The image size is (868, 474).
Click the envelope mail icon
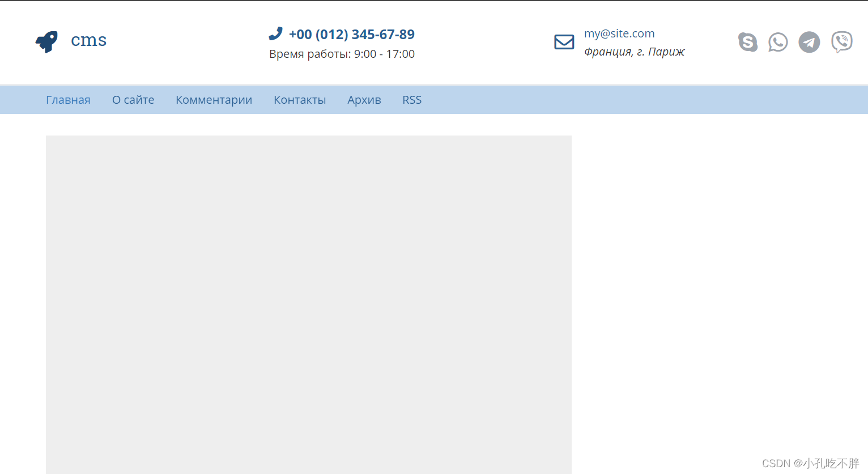564,42
